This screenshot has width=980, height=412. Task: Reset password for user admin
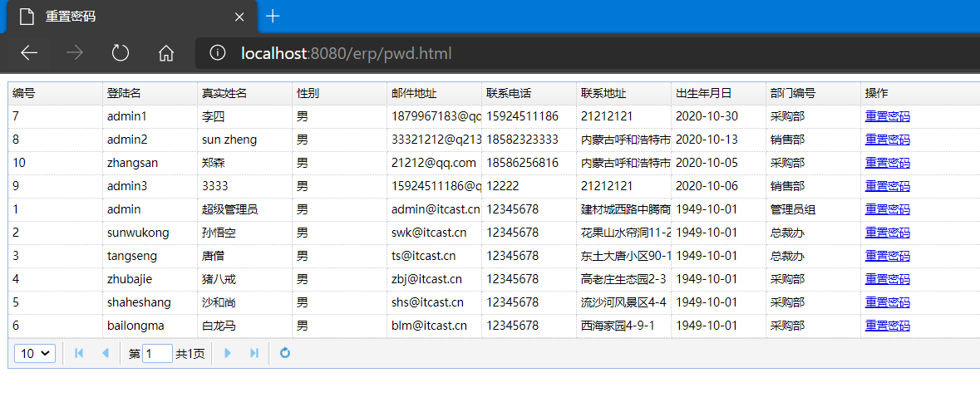888,209
